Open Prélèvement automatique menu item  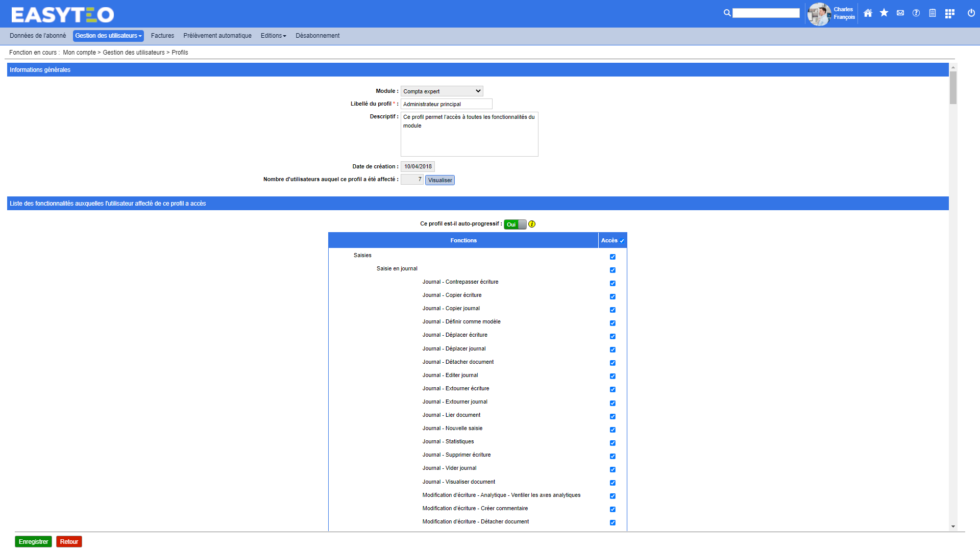pyautogui.click(x=217, y=36)
